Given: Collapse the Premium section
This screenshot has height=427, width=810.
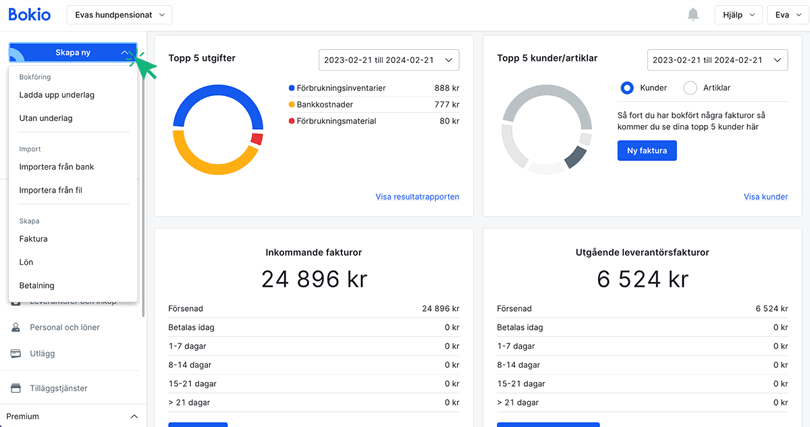Looking at the screenshot, I should coord(134,416).
